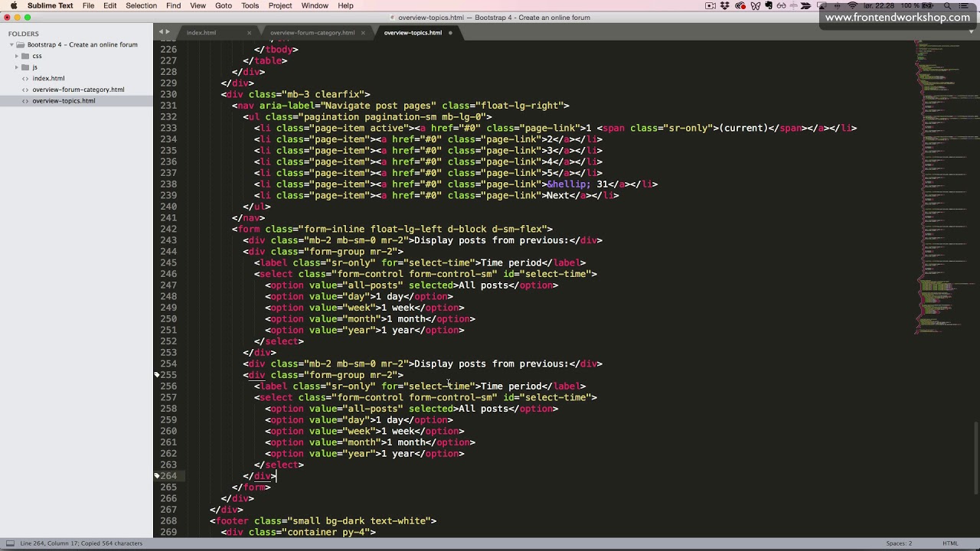This screenshot has width=980, height=551.
Task: Click the unsaved dot on overview-topics.html tab
Action: pyautogui.click(x=450, y=33)
